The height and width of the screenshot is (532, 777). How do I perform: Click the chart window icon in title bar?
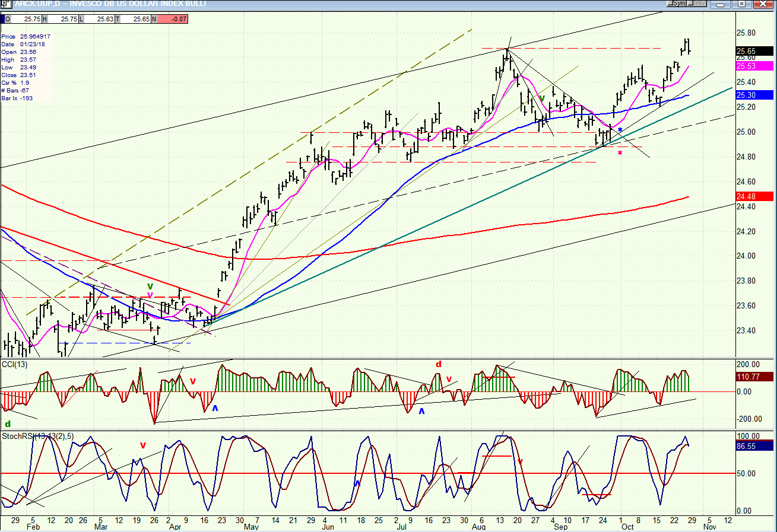[7, 4]
